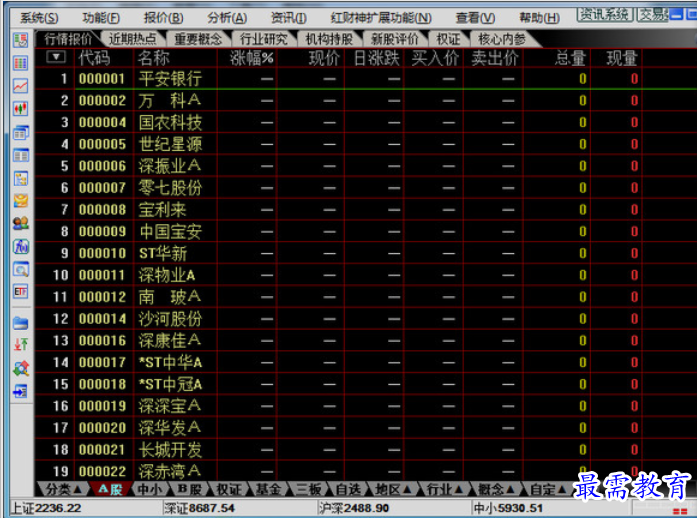This screenshot has height=518, width=697.
Task: Expand the 地区 region tab menu
Action: (392, 490)
